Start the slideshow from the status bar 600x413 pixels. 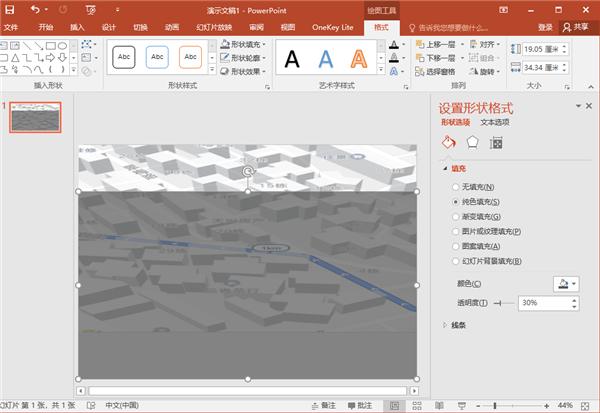tap(462, 406)
